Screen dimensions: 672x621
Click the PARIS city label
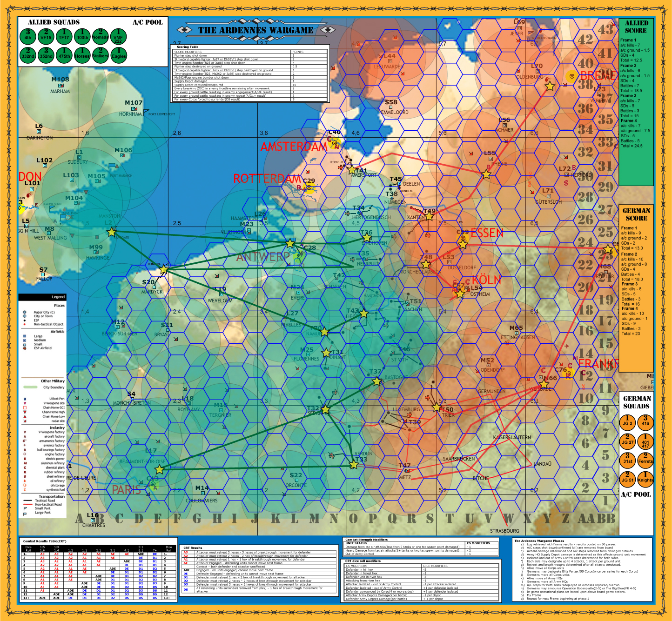pos(126,490)
